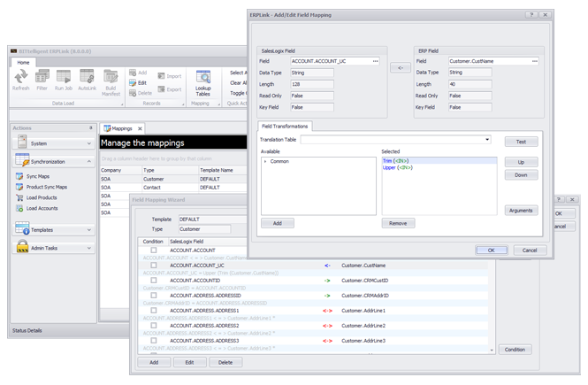Click the direction arrow button between fields
This screenshot has height=385, width=588.
401,68
